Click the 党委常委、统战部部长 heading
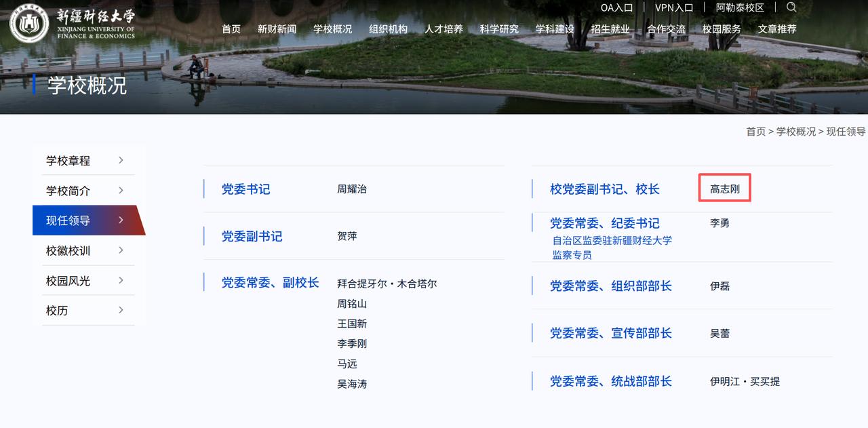868x428 pixels. [x=611, y=381]
